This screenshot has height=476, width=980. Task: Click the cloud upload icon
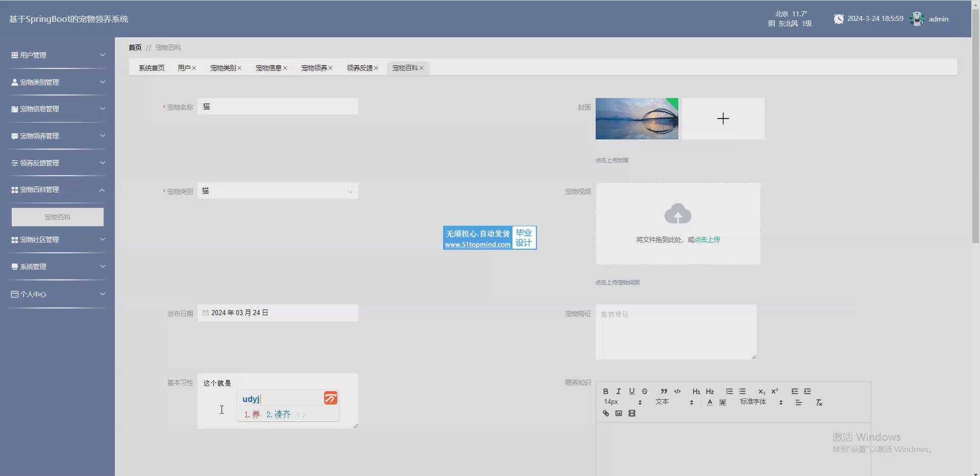[x=678, y=213]
